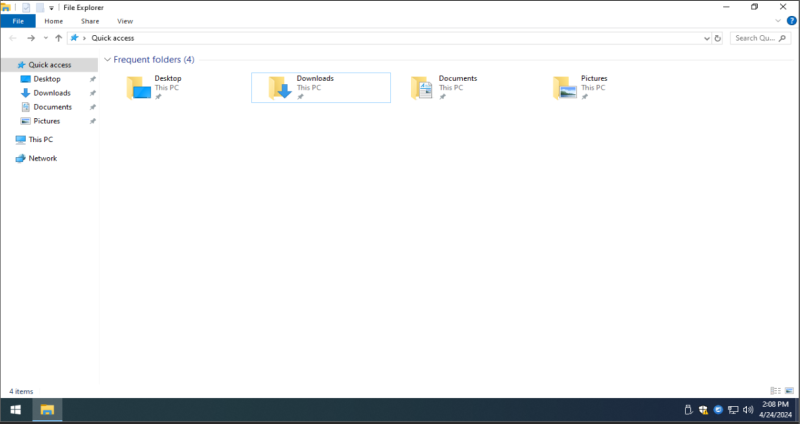
Task: Switch to Large icons view layout button
Action: [x=789, y=391]
